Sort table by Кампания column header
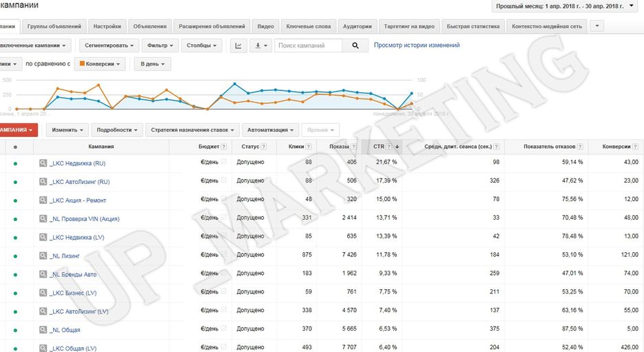644x352 pixels. 101,147
